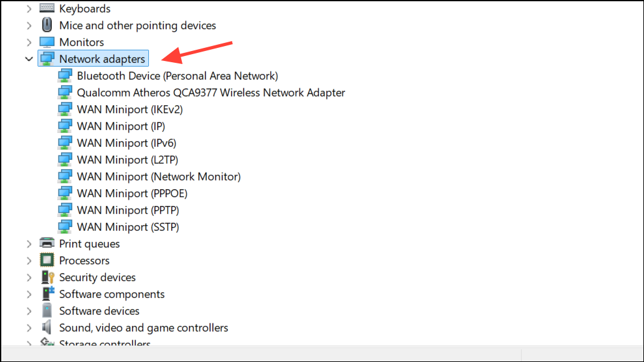Click the Software components icon
644x362 pixels.
point(47,294)
